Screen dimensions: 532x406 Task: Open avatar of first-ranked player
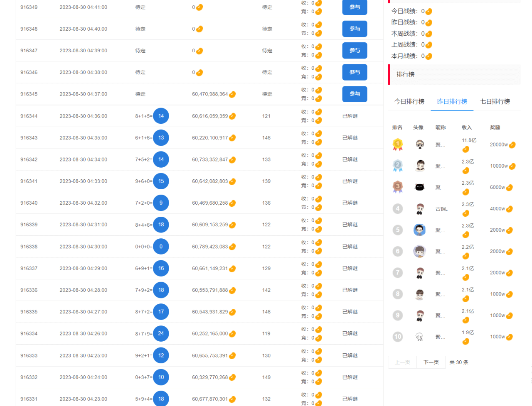pyautogui.click(x=420, y=144)
